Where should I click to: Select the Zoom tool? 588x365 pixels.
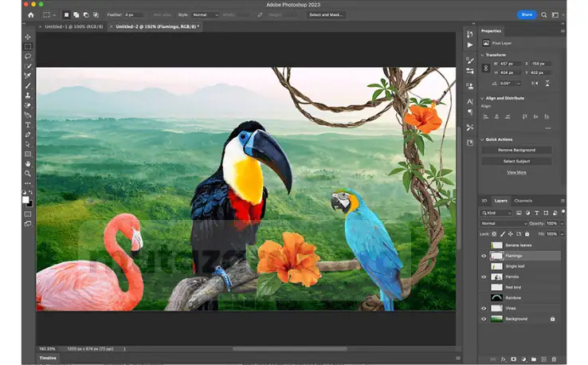[x=28, y=173]
